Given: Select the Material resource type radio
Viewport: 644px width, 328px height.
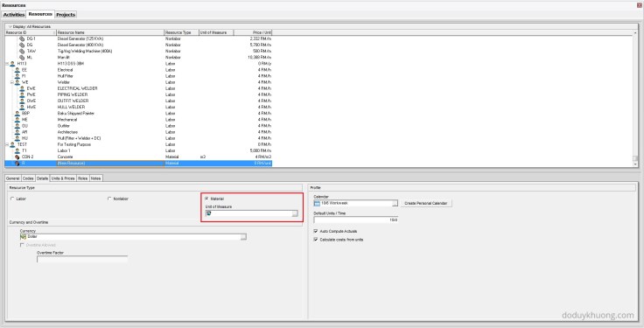Looking at the screenshot, I should (x=206, y=199).
